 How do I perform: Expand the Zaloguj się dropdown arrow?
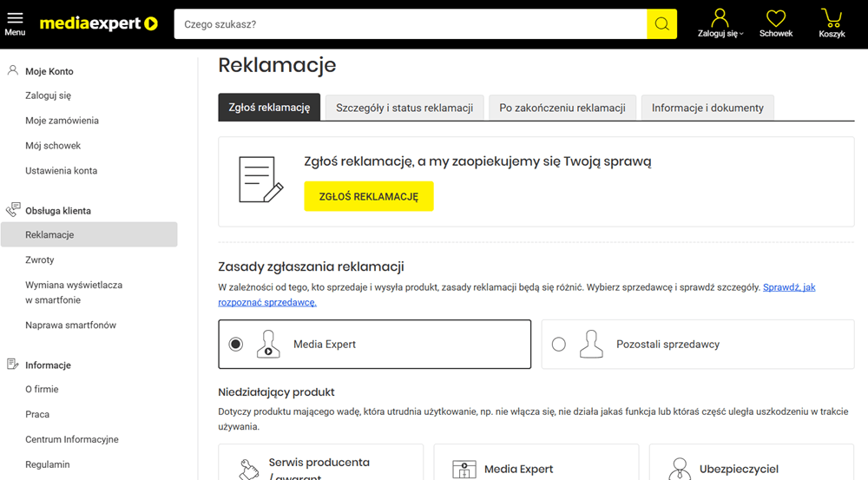tap(742, 34)
